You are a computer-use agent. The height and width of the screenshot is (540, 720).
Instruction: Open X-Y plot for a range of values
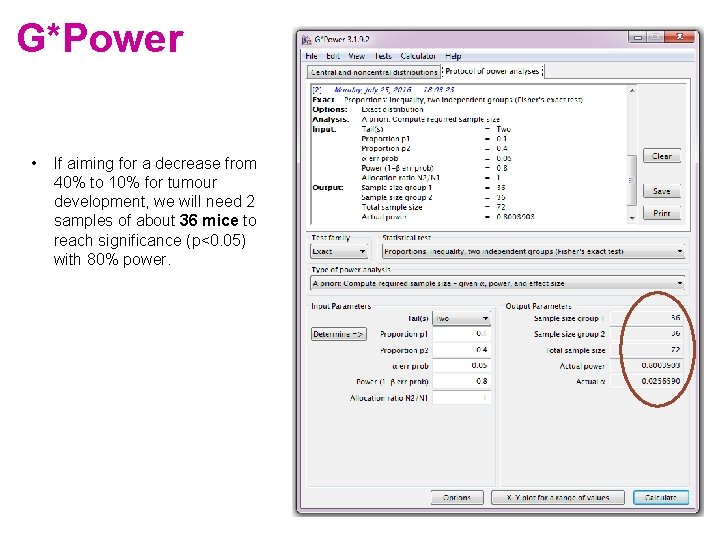click(557, 497)
